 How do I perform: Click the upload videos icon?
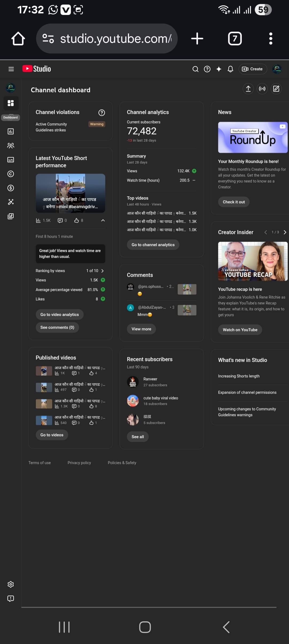[x=248, y=89]
